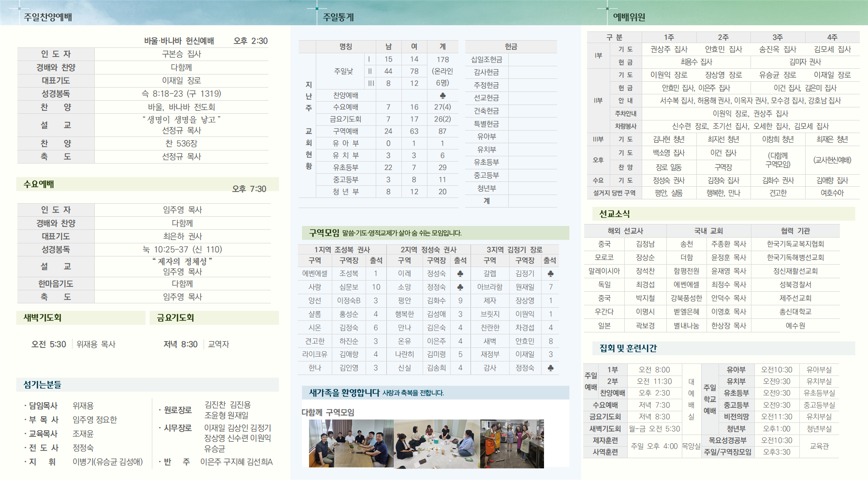The image size is (868, 480).
Task: Click the club symbol in 이레 구역 row
Action: (460, 273)
